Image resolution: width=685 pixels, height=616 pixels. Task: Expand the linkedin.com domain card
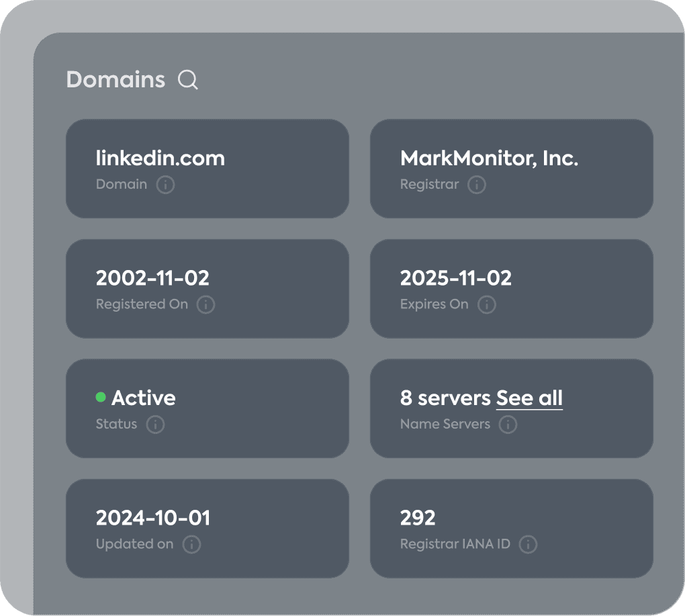207,168
